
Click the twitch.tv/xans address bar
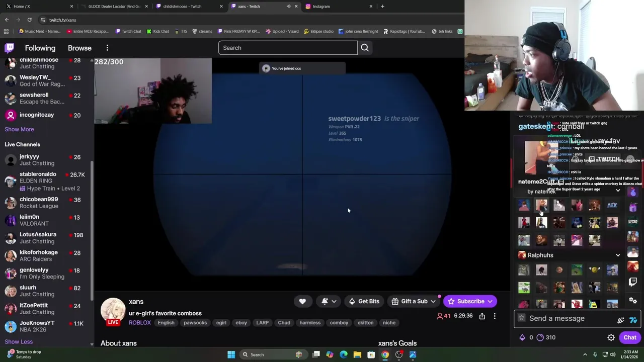pos(62,20)
